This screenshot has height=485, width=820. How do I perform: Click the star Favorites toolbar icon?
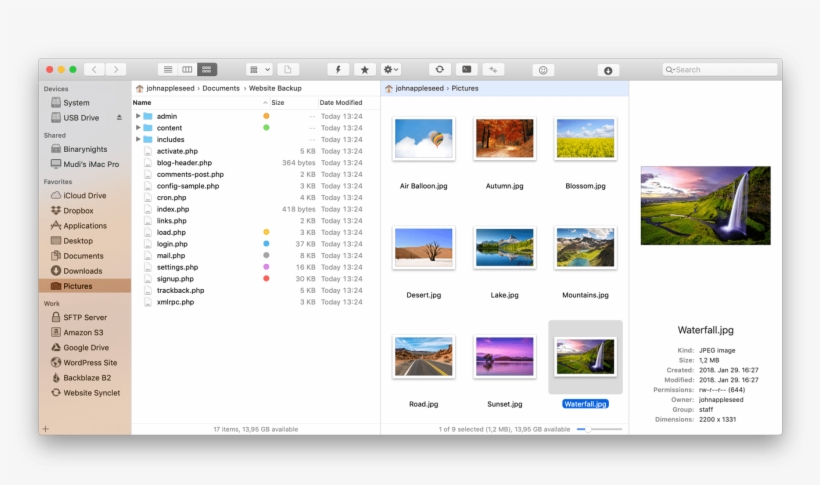pos(364,69)
